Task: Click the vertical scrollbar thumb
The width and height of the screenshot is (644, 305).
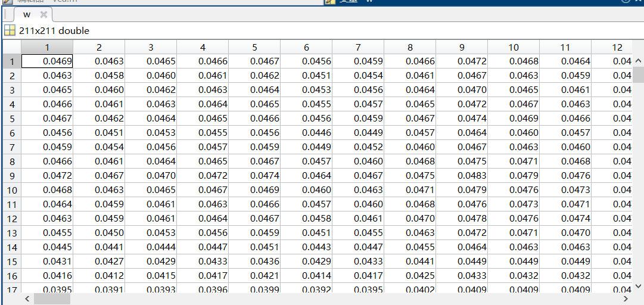Action: (638, 75)
